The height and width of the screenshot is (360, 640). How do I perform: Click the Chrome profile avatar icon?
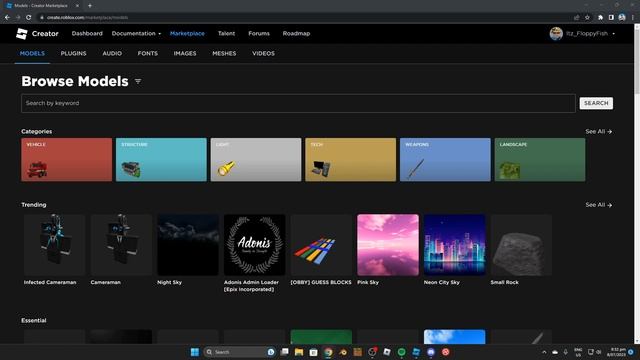tap(622, 17)
